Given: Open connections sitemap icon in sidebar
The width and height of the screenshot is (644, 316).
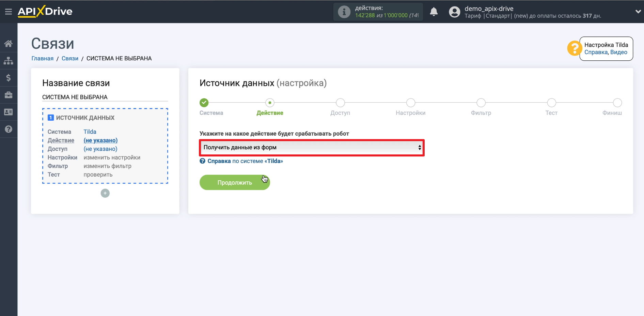Looking at the screenshot, I should 9,61.
